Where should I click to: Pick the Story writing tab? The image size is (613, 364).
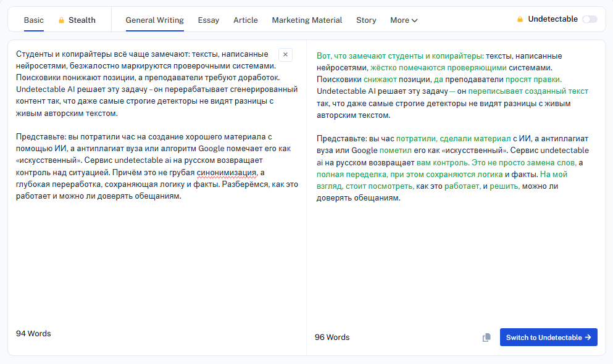(x=366, y=20)
